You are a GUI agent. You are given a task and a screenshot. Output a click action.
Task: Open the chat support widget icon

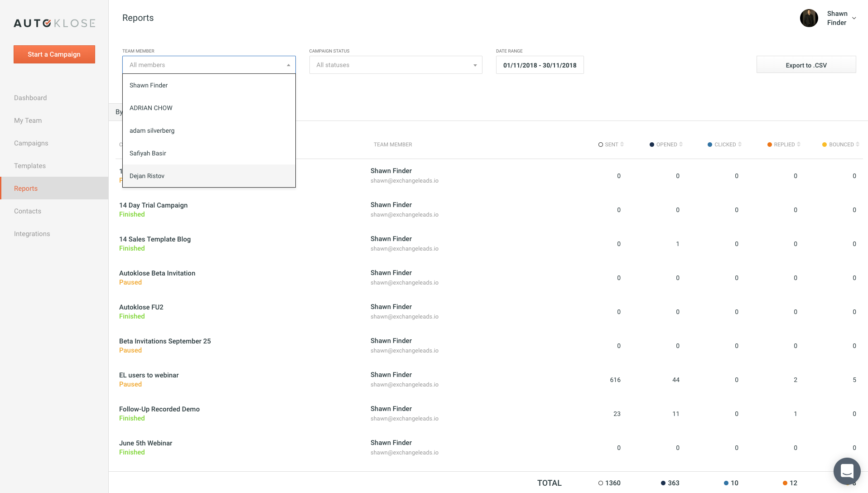[847, 471]
